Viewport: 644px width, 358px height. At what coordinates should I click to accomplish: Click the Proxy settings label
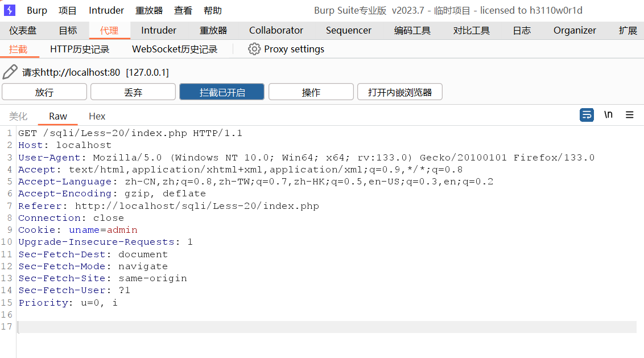point(294,50)
